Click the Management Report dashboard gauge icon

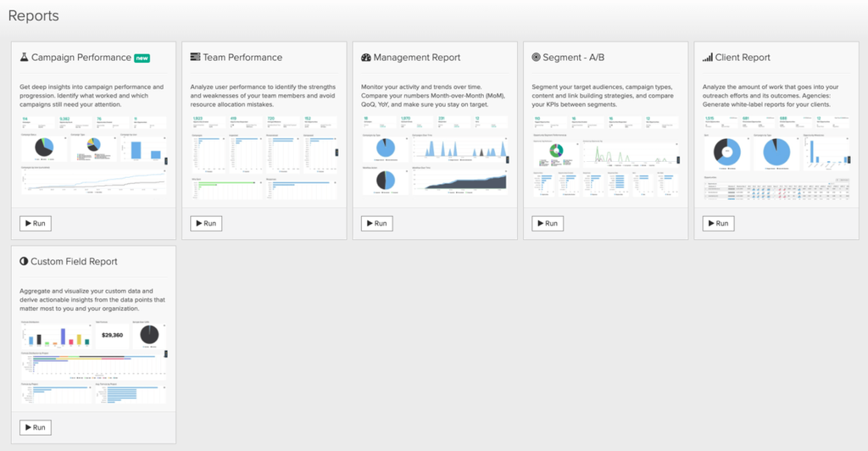tap(366, 57)
